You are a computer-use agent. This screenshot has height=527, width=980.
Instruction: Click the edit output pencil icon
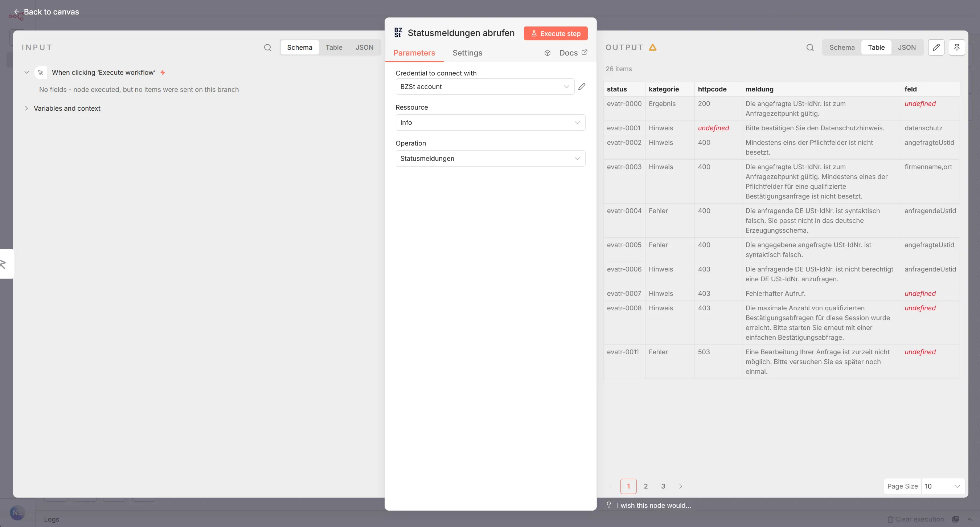(936, 48)
